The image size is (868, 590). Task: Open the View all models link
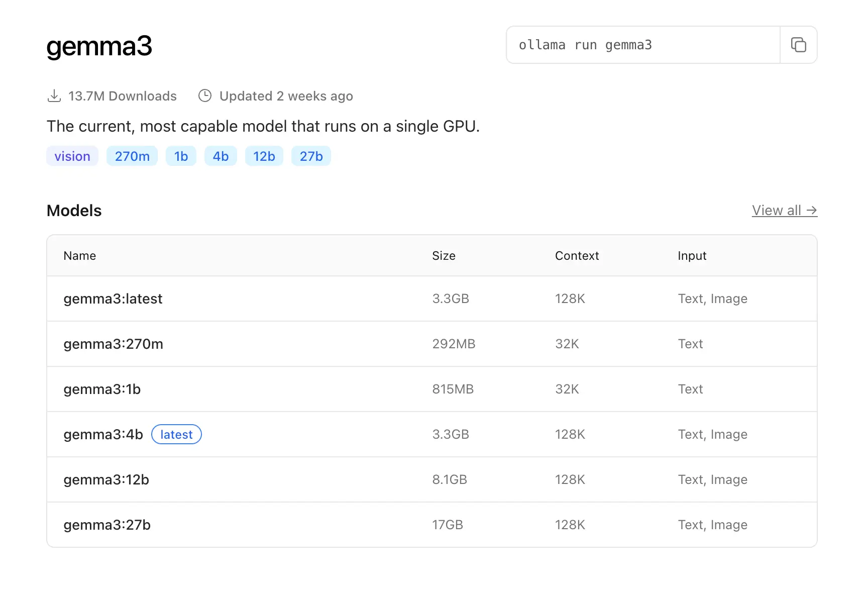coord(784,211)
